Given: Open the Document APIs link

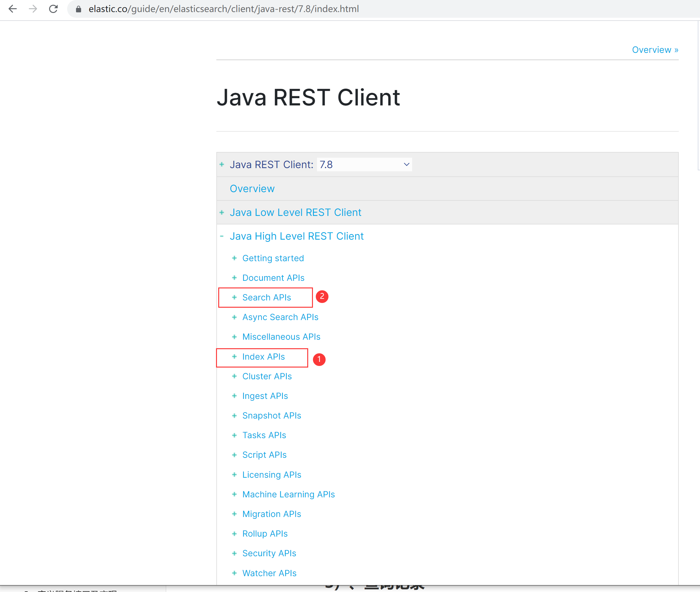Looking at the screenshot, I should pos(273,278).
